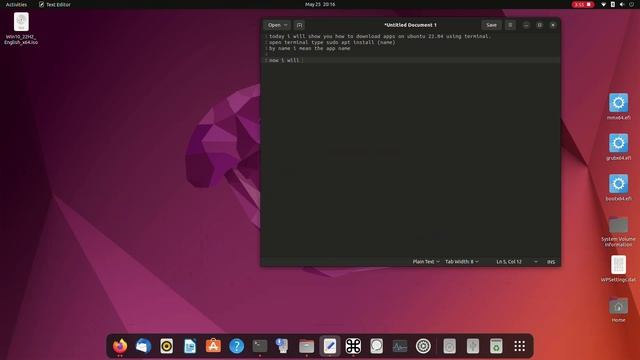Viewport: 640px width, 360px height.
Task: Select the bootx64.efi desktop file
Action: coord(618,187)
